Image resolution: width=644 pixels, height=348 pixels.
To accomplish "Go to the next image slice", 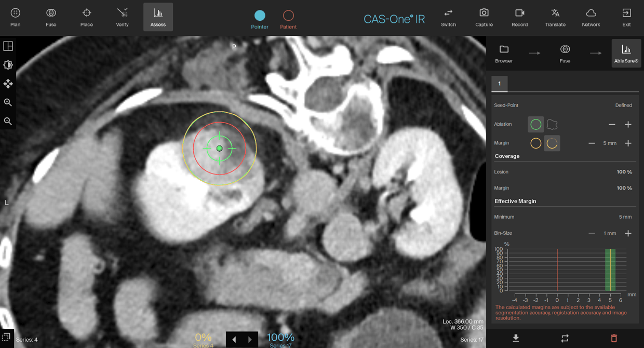I will point(250,340).
